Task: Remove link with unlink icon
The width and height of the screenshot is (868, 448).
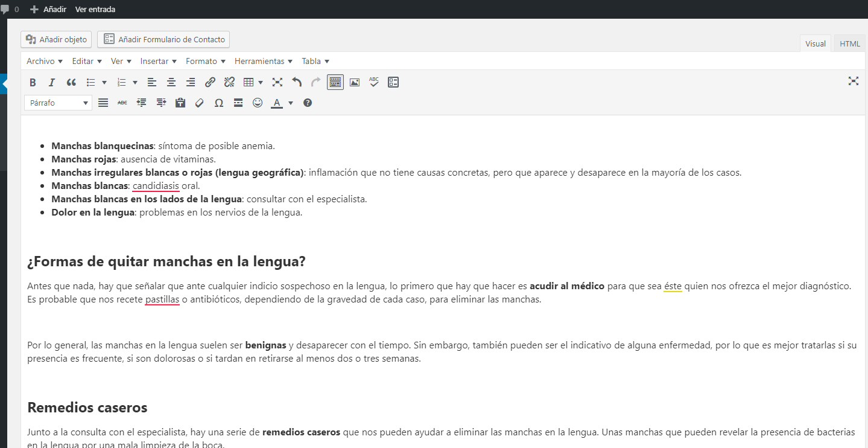Action: pyautogui.click(x=229, y=82)
